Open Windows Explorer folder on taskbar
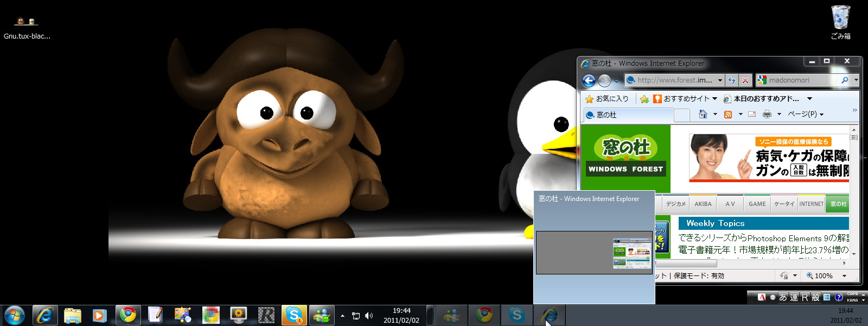Image resolution: width=868 pixels, height=326 pixels. 72,315
